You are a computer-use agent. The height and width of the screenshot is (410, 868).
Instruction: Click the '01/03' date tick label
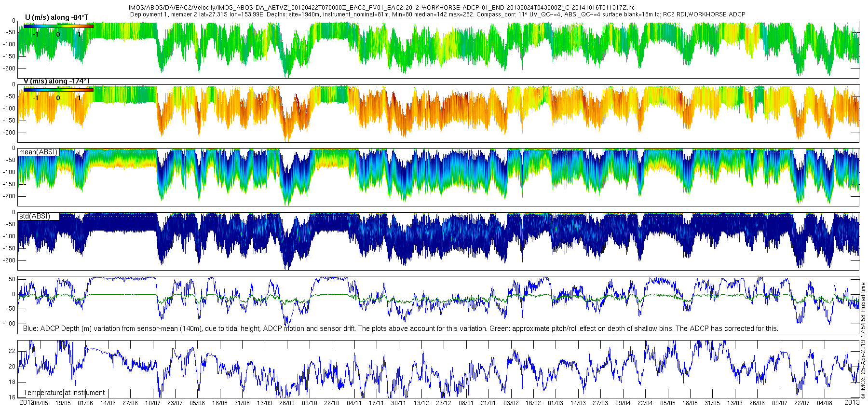556,403
